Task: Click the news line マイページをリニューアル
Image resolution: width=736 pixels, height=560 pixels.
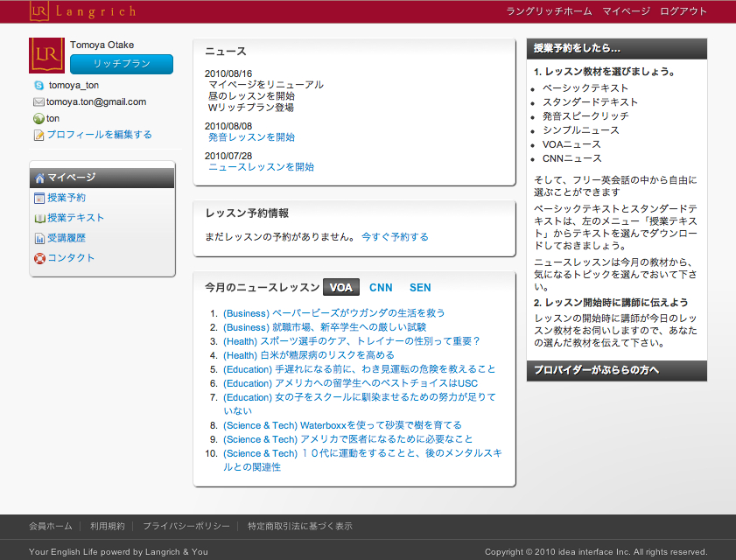Action: tap(266, 85)
